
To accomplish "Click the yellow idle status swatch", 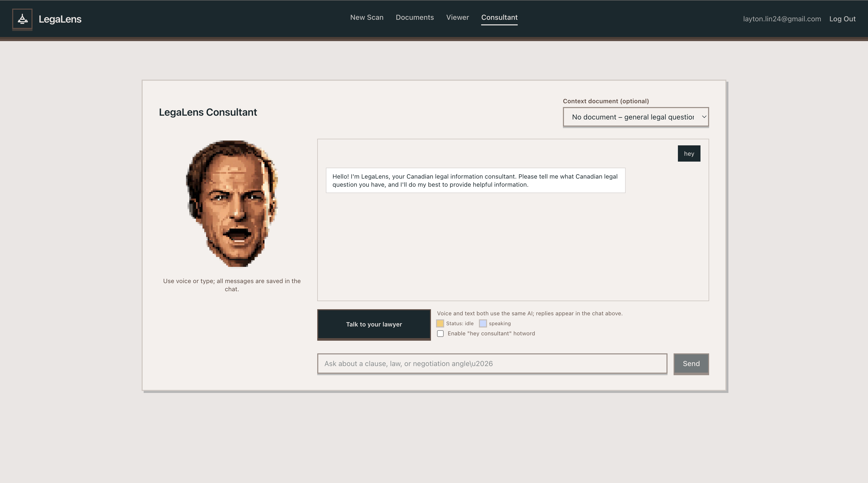I will point(440,323).
